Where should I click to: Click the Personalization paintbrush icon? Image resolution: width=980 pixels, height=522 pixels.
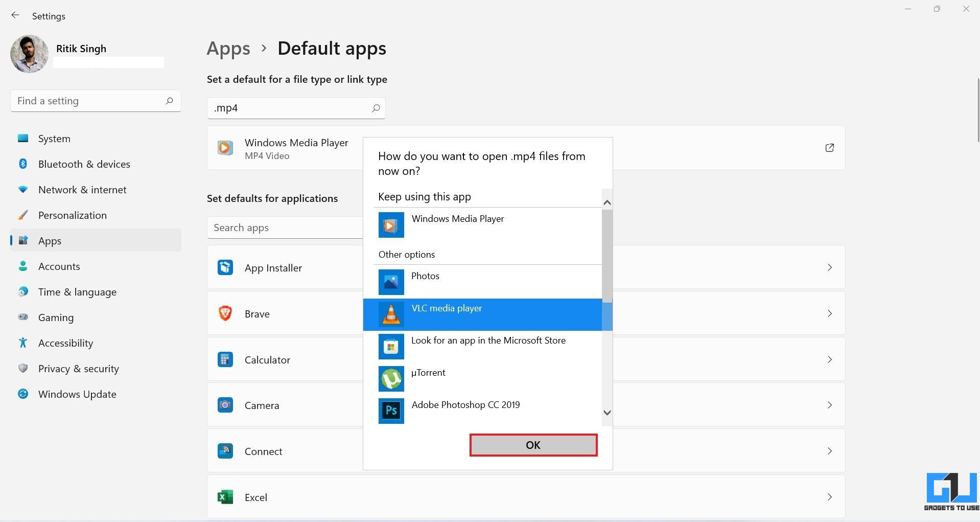click(x=23, y=215)
